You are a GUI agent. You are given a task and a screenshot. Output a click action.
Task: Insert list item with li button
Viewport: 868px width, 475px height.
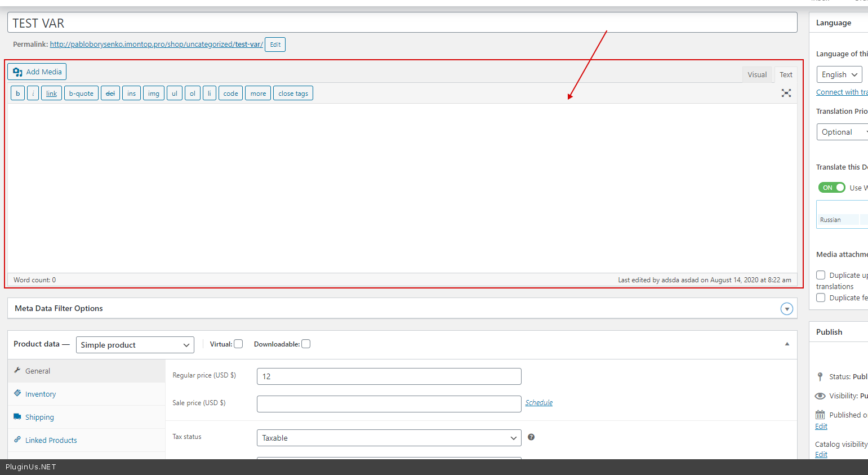coord(210,93)
